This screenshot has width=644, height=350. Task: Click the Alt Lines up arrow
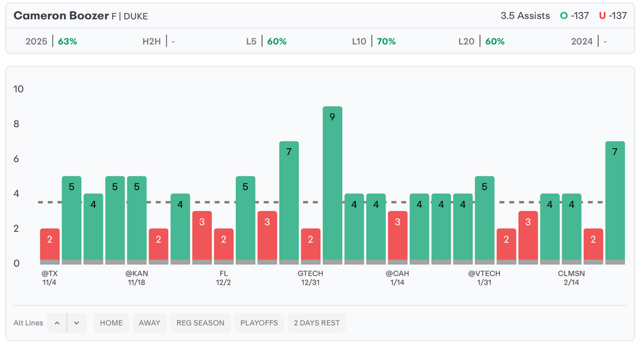57,323
